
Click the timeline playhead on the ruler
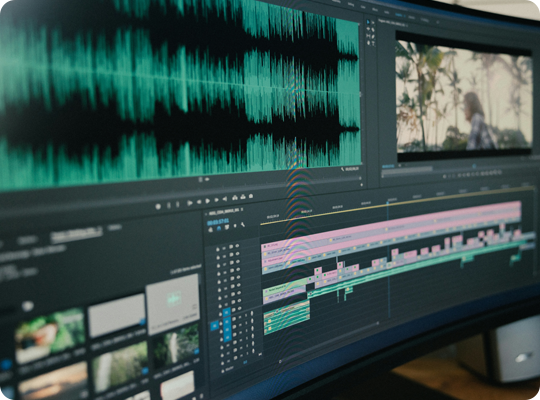coord(387,203)
